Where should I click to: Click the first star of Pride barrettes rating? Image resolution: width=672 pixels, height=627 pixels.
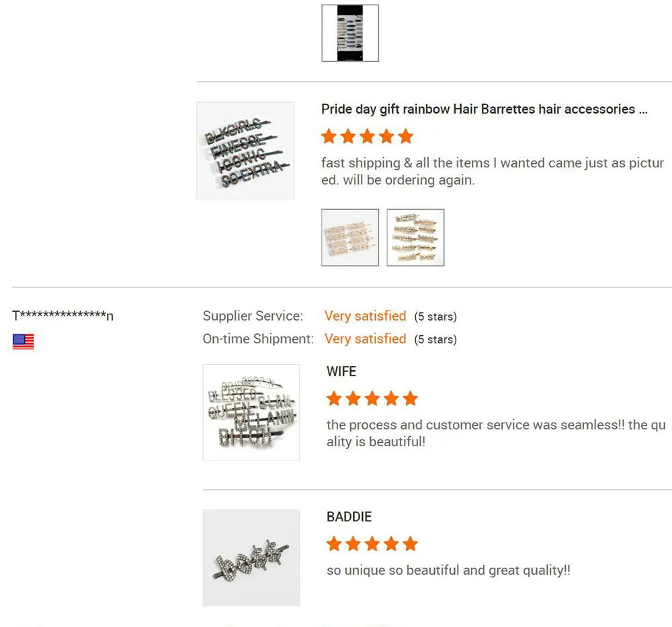[329, 136]
